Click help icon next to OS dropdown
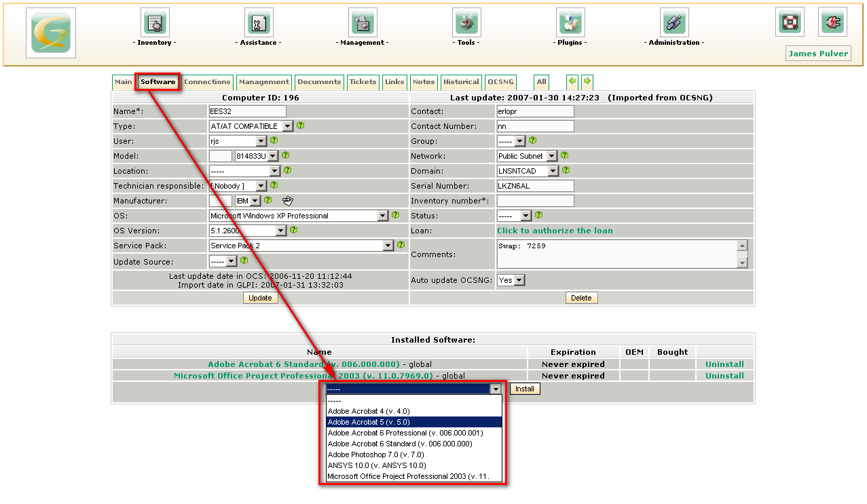867x504 pixels. (x=395, y=215)
